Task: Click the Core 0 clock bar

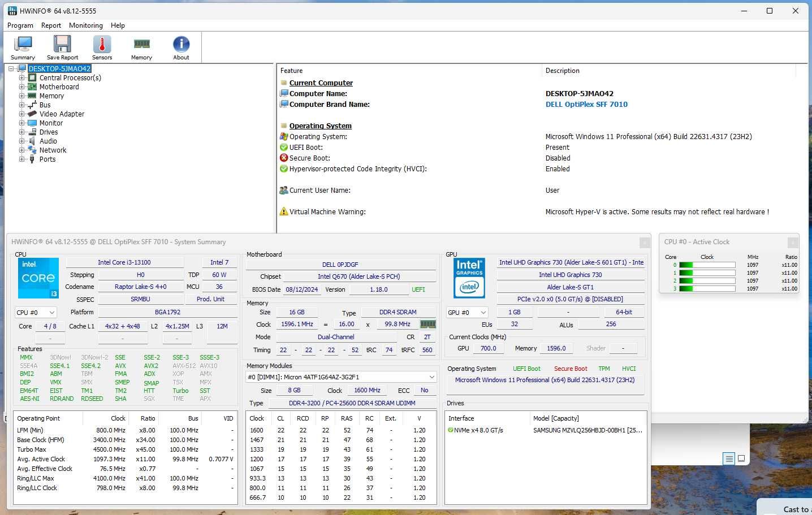Action: (x=707, y=265)
